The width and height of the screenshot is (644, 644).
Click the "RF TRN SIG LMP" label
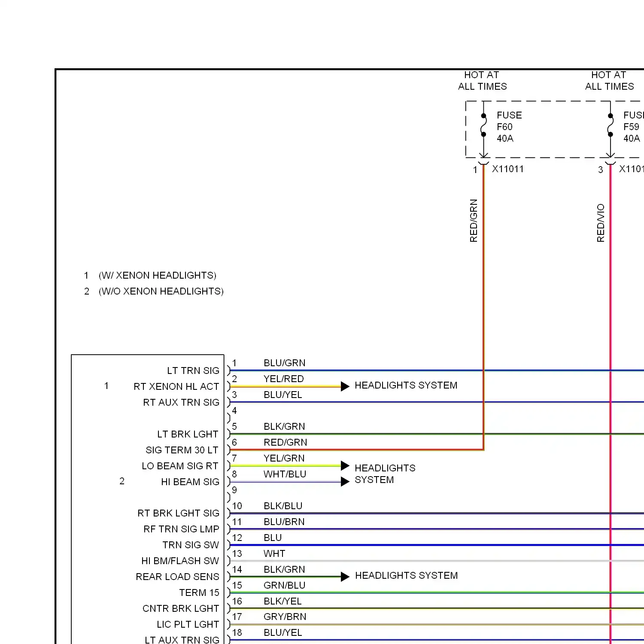pos(181,529)
